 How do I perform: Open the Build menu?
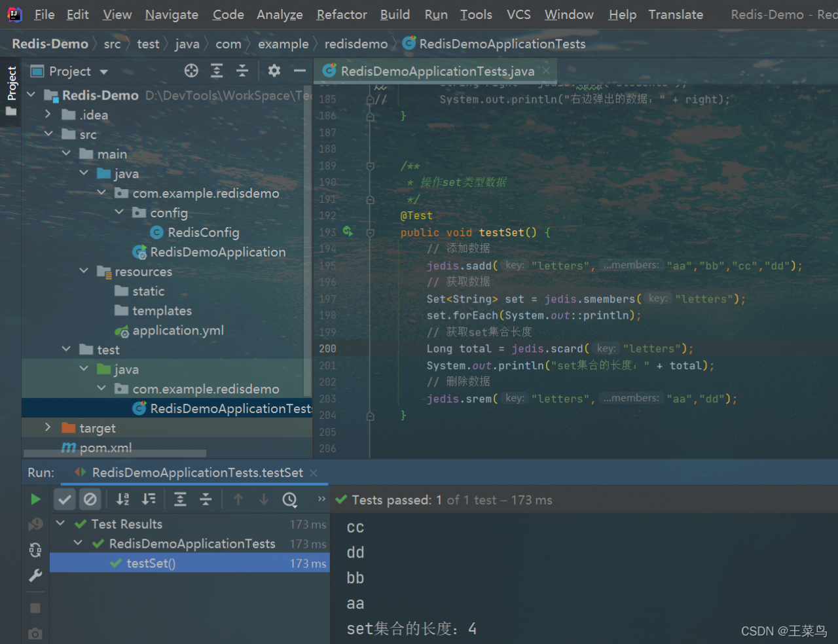pyautogui.click(x=395, y=14)
